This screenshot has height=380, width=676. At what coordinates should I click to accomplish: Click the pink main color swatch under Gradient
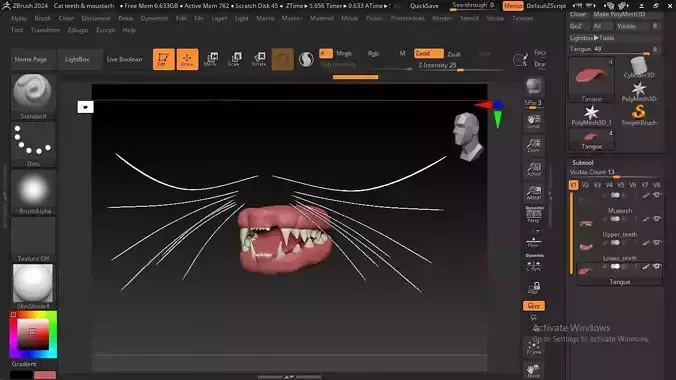point(45,375)
